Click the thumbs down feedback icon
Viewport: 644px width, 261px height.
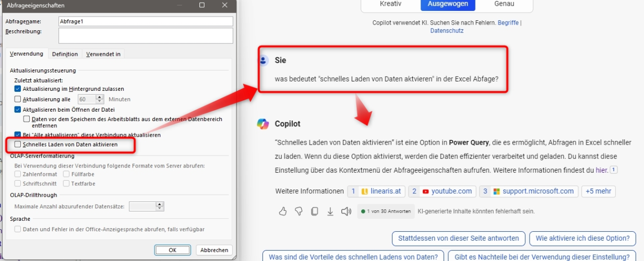click(x=299, y=211)
